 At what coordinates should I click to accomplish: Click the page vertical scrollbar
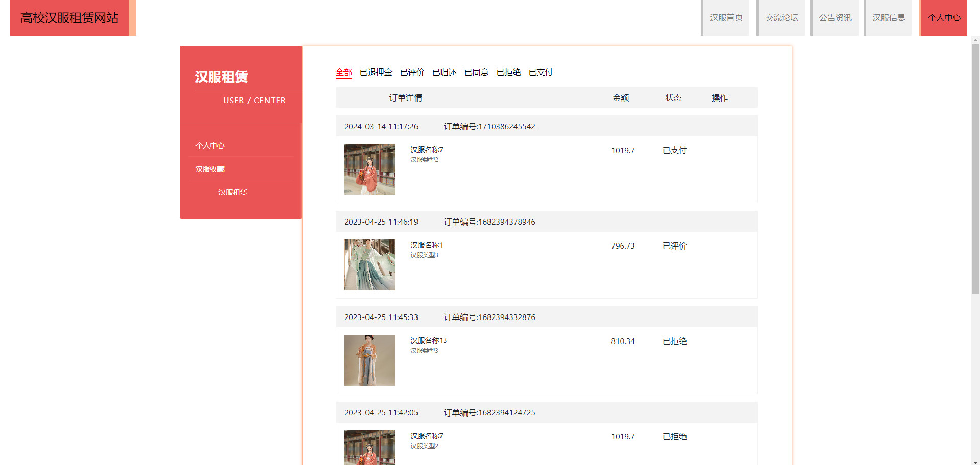coord(975,168)
